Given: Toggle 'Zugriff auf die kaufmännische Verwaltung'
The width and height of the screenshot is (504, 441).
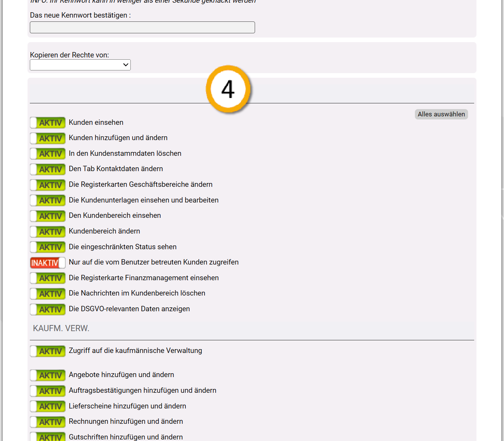Looking at the screenshot, I should 48,351.
